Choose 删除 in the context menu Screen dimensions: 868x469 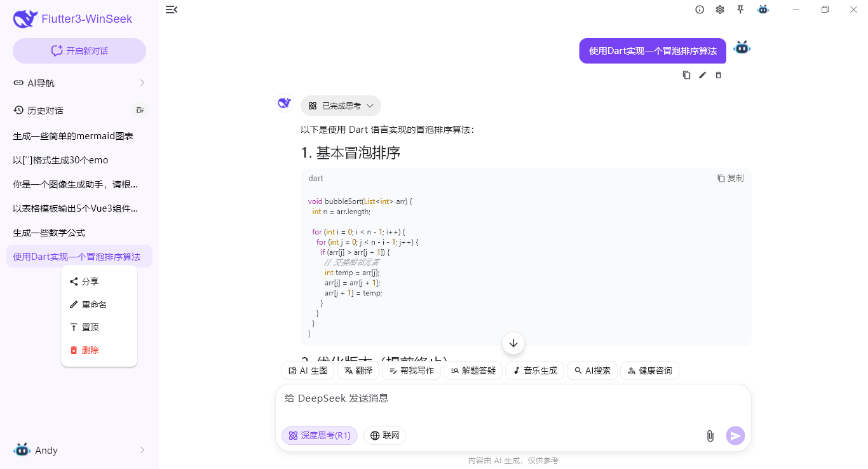coord(90,350)
